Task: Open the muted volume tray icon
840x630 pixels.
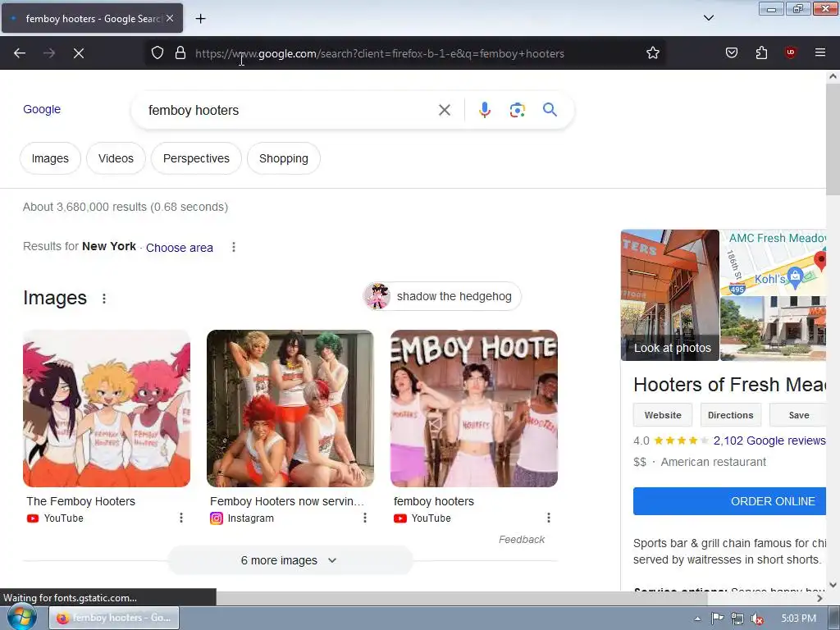Action: [x=757, y=619]
